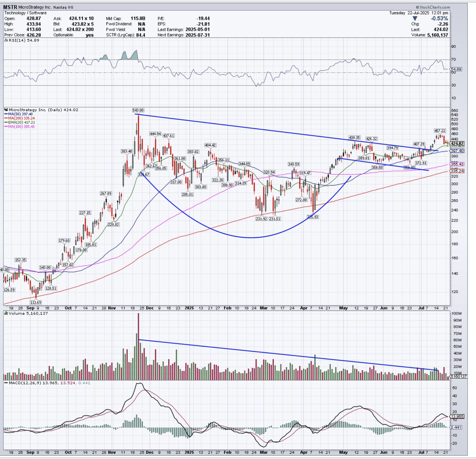Click the 424.02 price tag on right axis
The width and height of the screenshot is (476, 459).
pyautogui.click(x=457, y=143)
